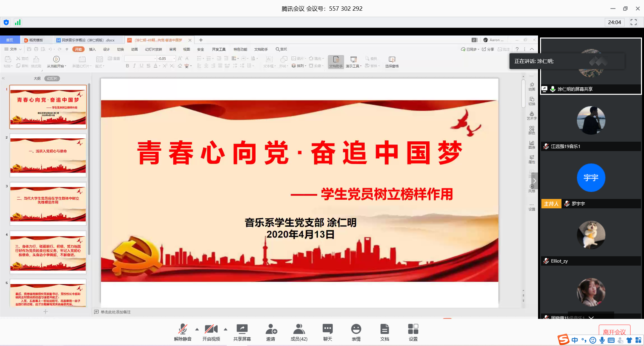Viewport: 644px width, 346px height.
Task: Unmute microphone with 解除静音 toggle
Action: [182, 329]
